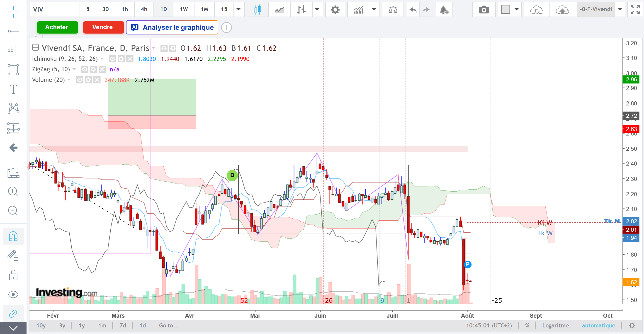
Task: Remove the Ichimoku indicator
Action: coord(129,59)
